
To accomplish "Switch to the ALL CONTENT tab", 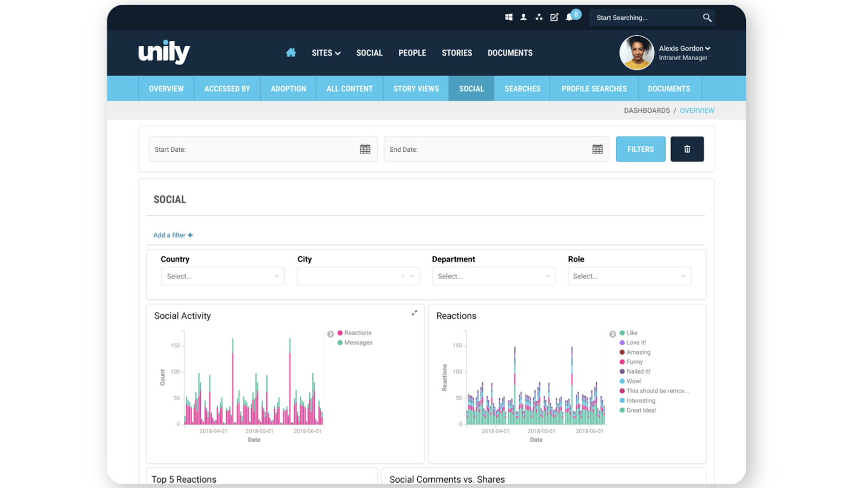I will click(x=350, y=88).
